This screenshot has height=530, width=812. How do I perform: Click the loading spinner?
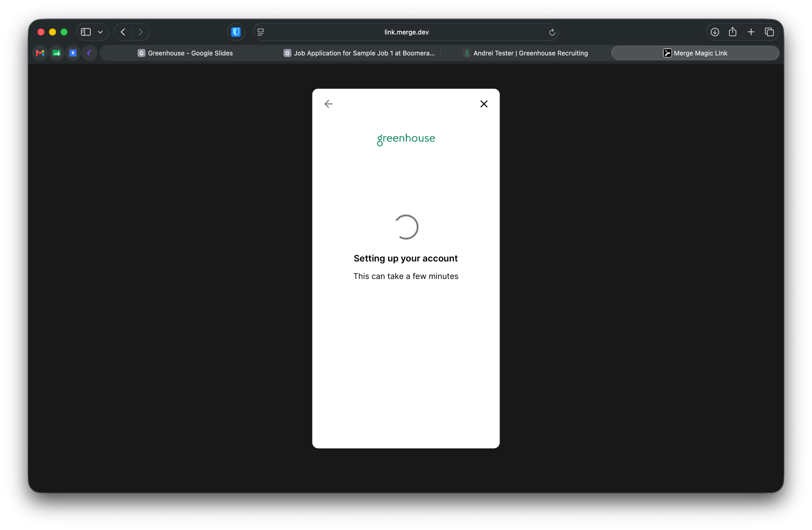[406, 227]
